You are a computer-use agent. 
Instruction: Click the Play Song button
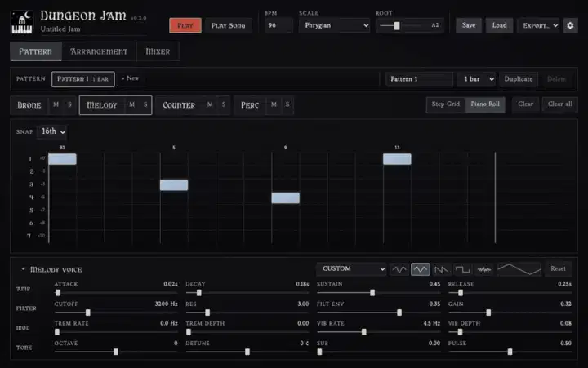coord(228,25)
